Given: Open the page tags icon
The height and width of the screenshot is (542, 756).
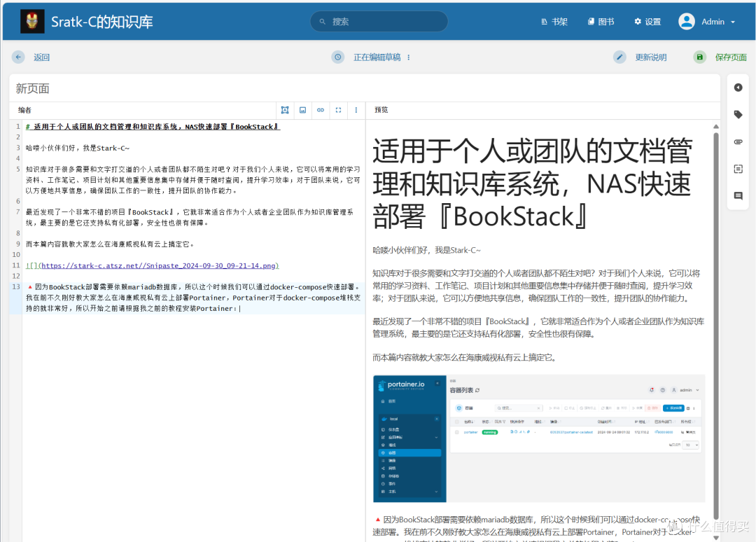Looking at the screenshot, I should click(x=738, y=114).
